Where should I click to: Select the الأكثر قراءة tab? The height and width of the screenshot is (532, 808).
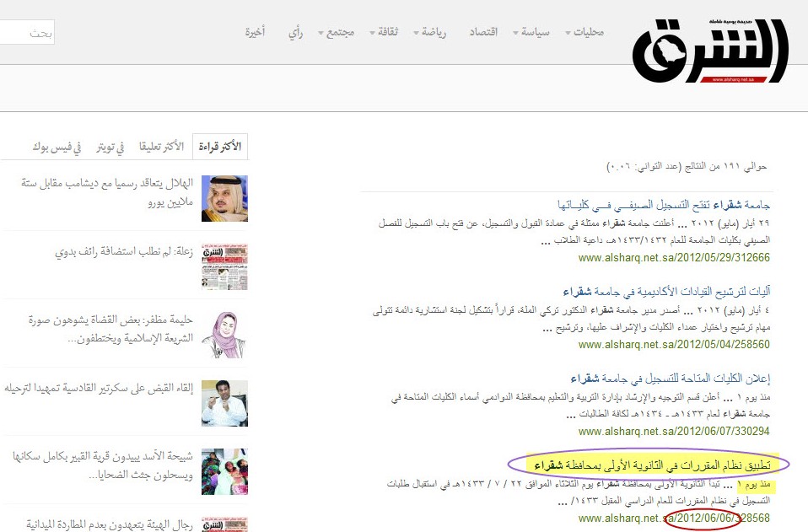tap(220, 147)
